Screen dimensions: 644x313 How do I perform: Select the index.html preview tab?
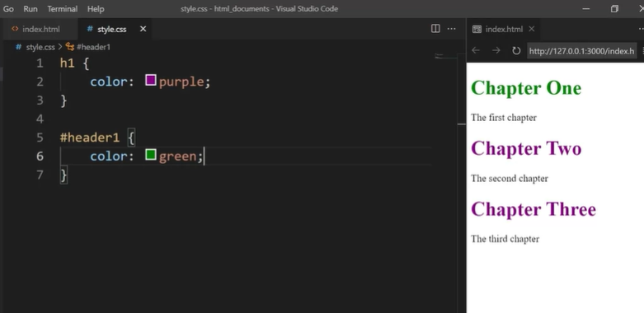click(504, 29)
